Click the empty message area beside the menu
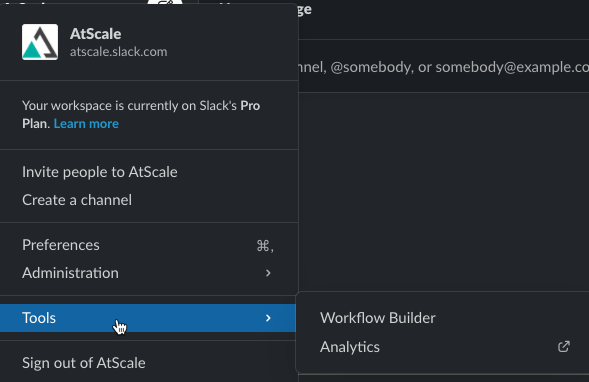 pos(444,192)
